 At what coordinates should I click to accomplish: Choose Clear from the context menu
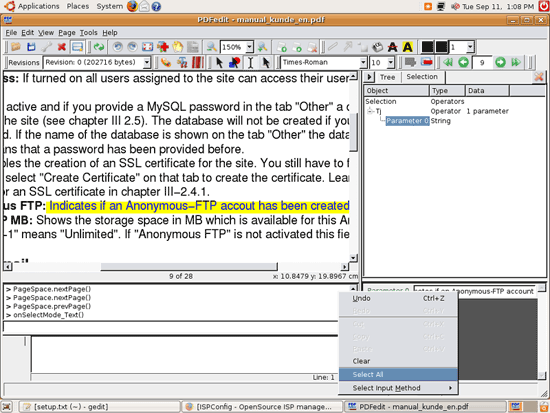click(x=398, y=361)
